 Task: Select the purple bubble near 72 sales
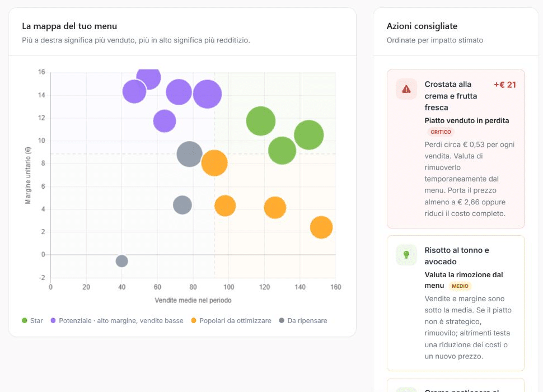[179, 92]
